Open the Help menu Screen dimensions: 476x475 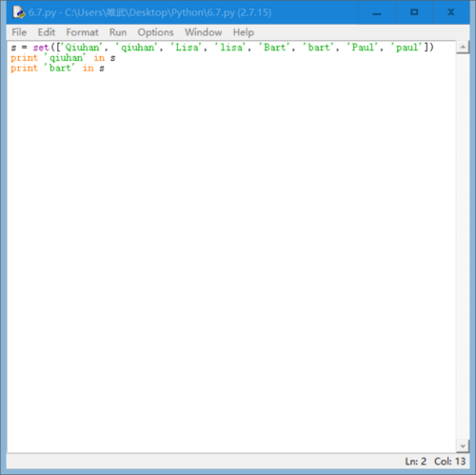click(x=244, y=32)
